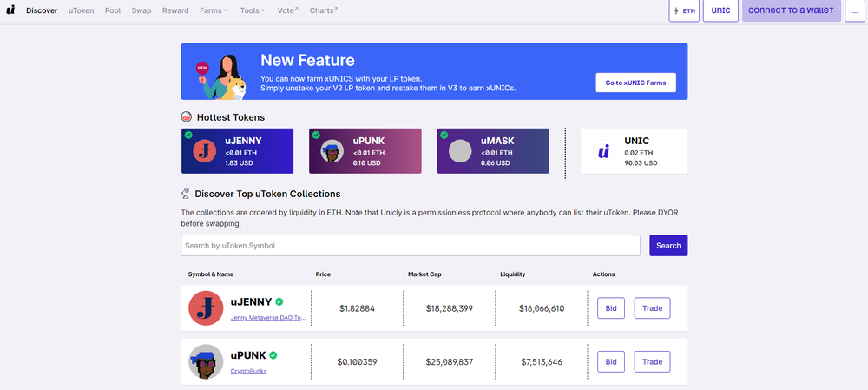
Task: Click Connect to a wallet
Action: [792, 10]
